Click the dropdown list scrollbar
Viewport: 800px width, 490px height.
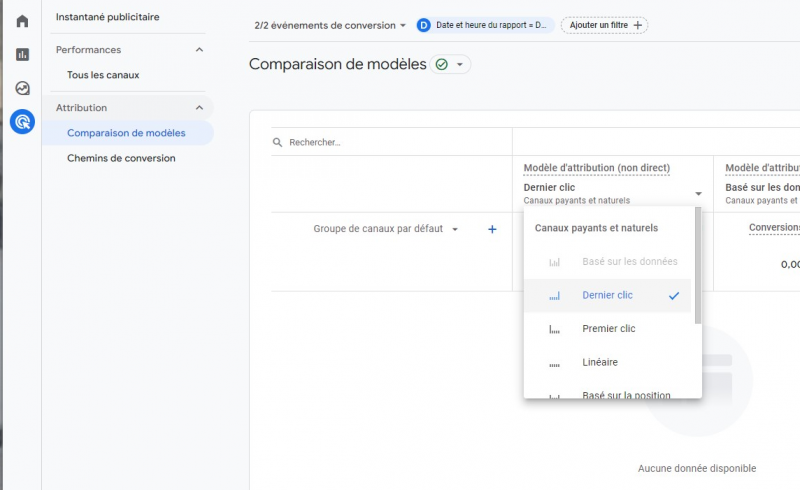(x=698, y=265)
